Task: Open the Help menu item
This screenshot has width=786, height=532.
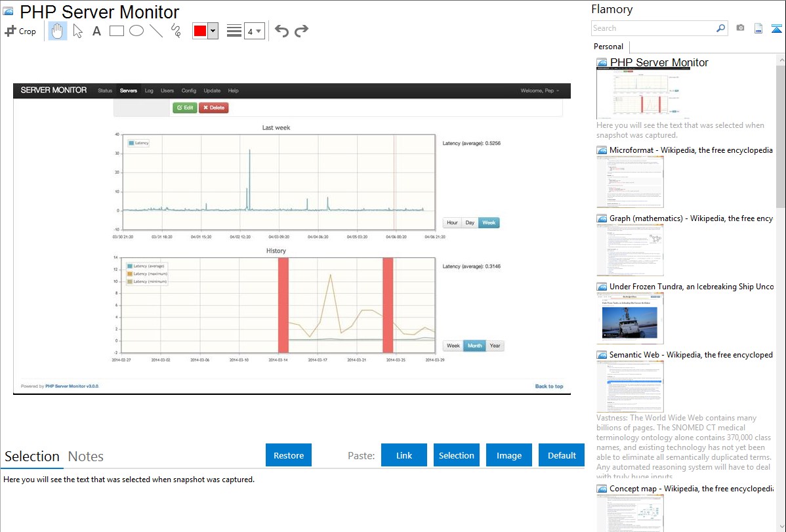Action: (x=233, y=91)
